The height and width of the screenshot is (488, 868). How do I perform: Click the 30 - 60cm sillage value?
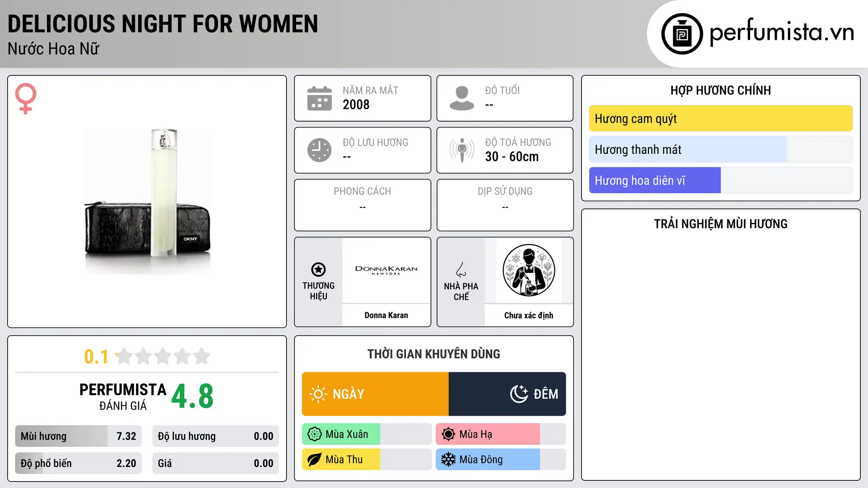[x=512, y=157]
